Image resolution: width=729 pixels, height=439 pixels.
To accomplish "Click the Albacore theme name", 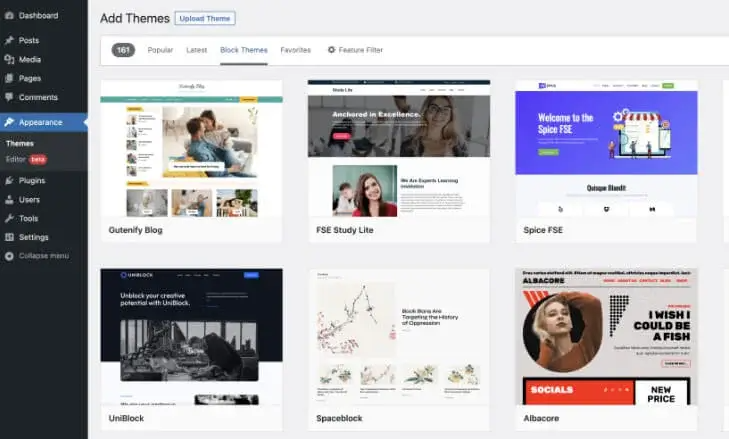I will pos(541,419).
